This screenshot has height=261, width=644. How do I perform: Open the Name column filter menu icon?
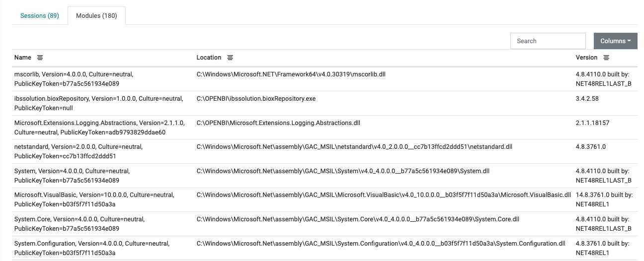coord(40,58)
